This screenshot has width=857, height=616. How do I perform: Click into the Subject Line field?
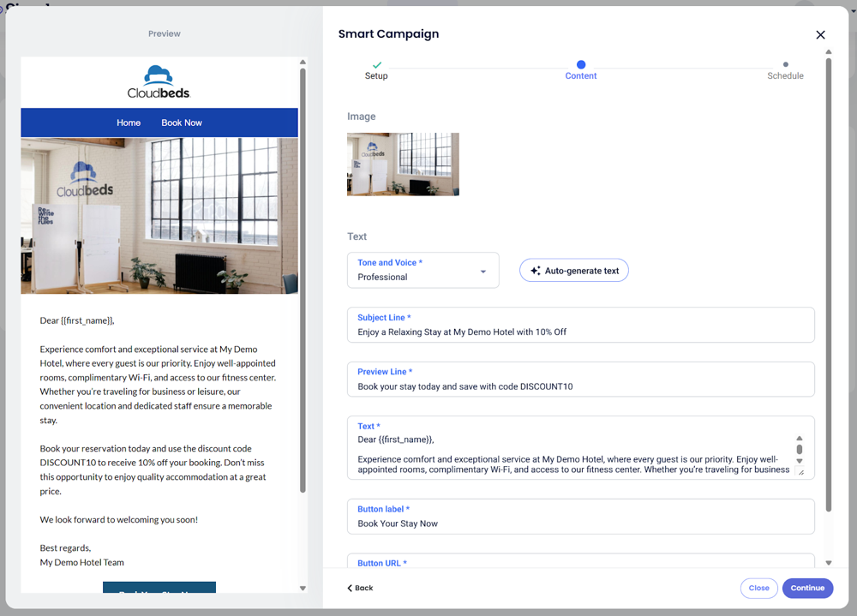point(580,332)
